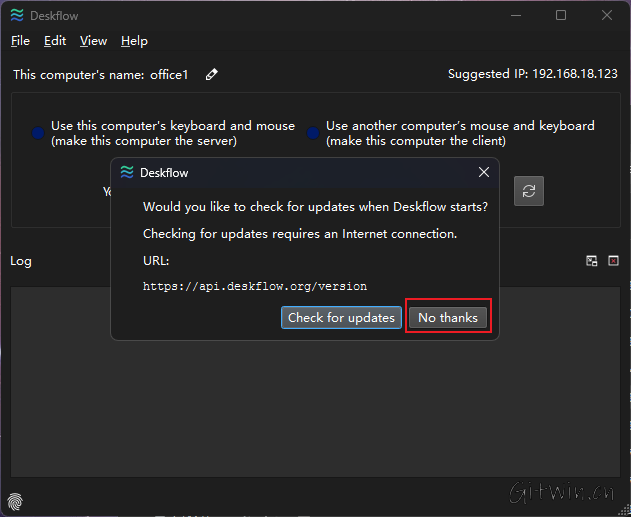Decline updates with 'No thanks' button
Screen dimensions: 631x517
[448, 317]
